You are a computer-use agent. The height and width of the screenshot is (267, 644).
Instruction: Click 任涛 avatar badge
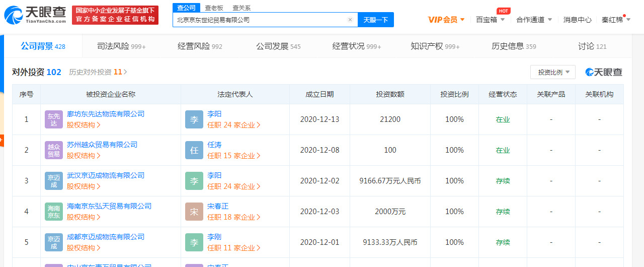click(x=194, y=150)
